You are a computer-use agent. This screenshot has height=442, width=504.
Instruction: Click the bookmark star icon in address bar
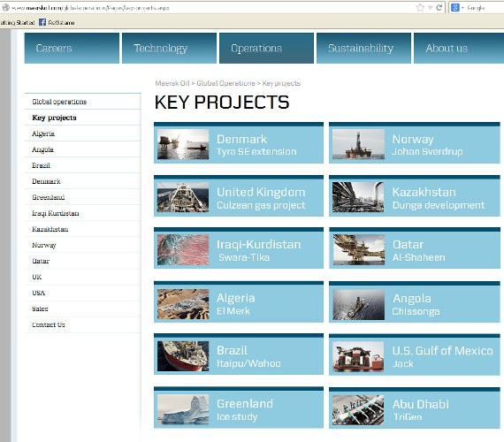420,7
